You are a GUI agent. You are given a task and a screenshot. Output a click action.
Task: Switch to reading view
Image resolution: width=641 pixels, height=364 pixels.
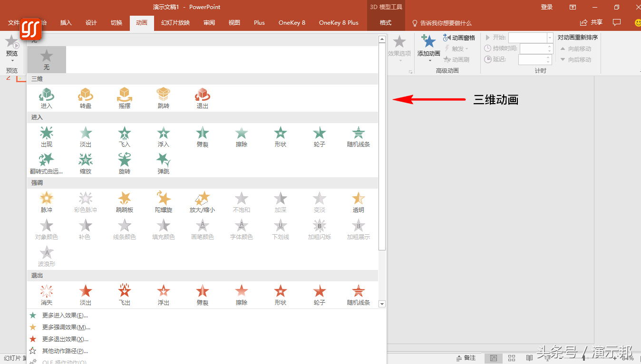click(529, 358)
